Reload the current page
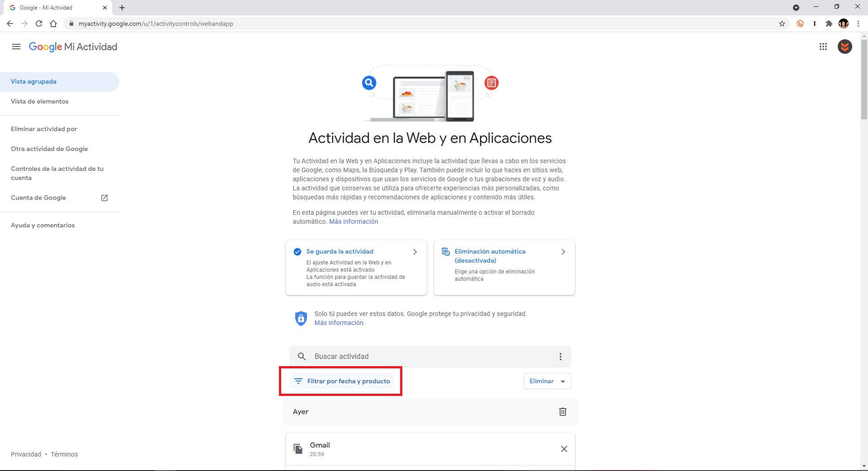 click(x=39, y=24)
